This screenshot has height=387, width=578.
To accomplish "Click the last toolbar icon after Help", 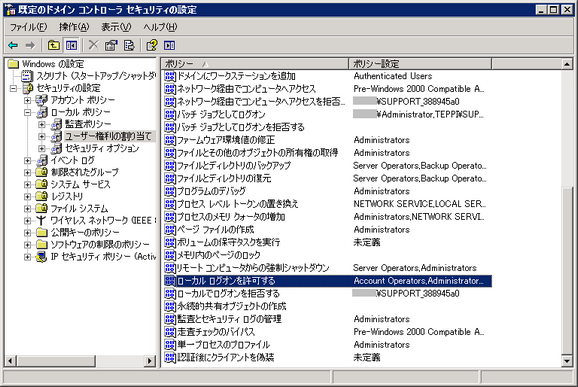I will click(169, 45).
